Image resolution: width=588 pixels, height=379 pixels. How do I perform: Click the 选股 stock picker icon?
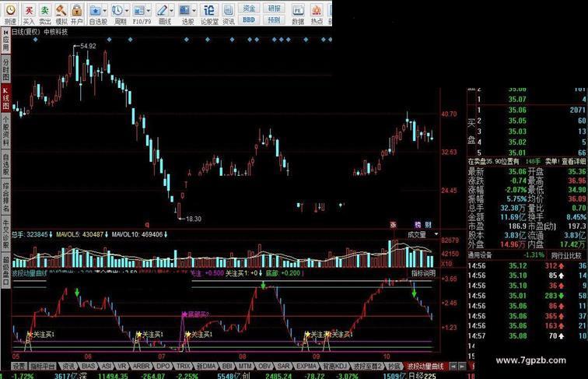[x=184, y=10]
